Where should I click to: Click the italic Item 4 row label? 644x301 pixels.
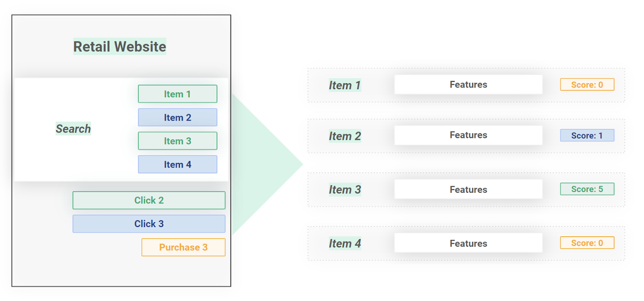(345, 244)
